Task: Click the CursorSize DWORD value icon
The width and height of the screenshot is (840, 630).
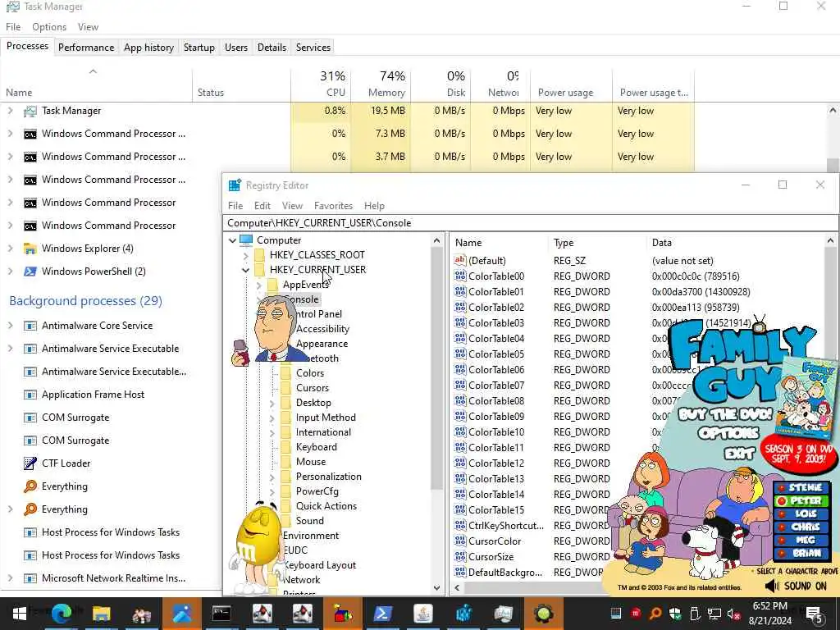Action: coord(459,557)
